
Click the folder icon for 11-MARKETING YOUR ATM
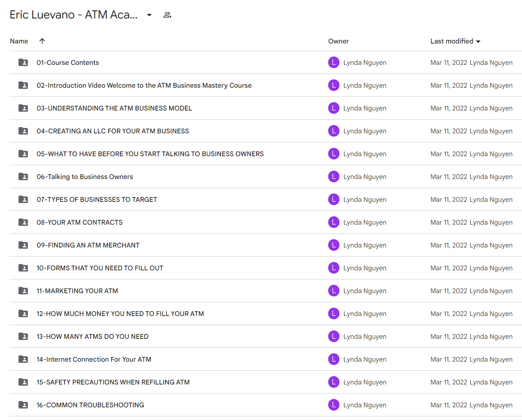(23, 291)
